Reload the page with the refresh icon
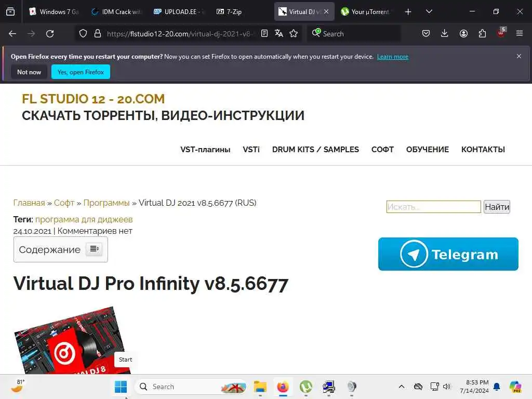The height and width of the screenshot is (399, 532). [50, 34]
